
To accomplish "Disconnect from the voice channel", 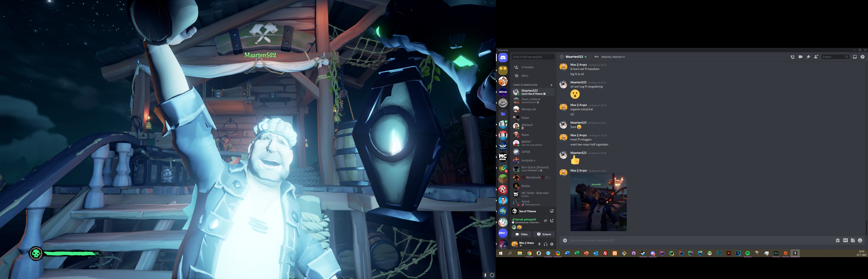I will 552,221.
